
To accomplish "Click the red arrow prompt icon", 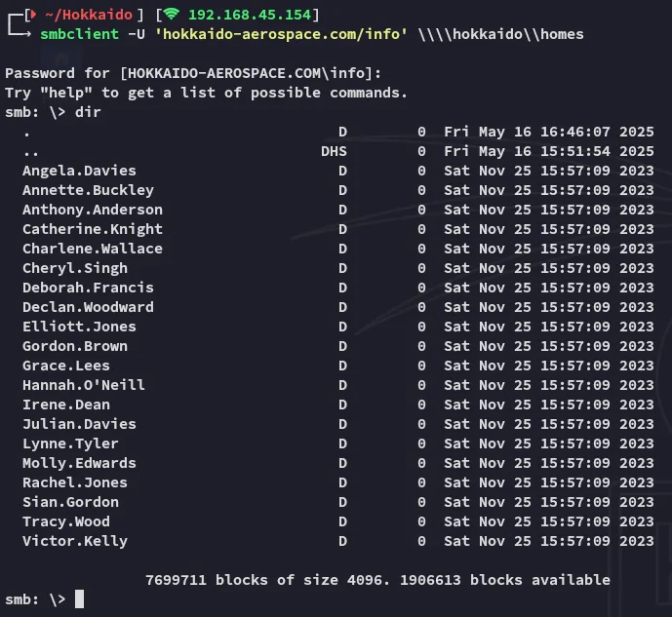I will click(33, 15).
